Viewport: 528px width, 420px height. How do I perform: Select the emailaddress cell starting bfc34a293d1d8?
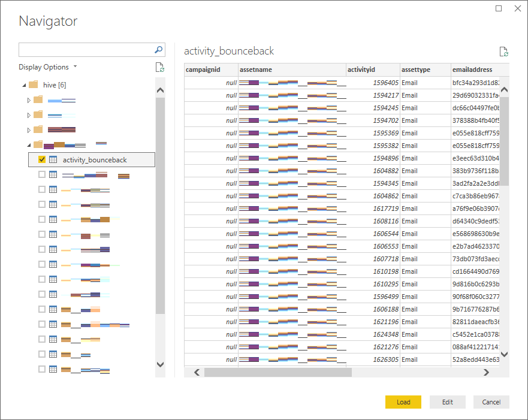(475, 83)
